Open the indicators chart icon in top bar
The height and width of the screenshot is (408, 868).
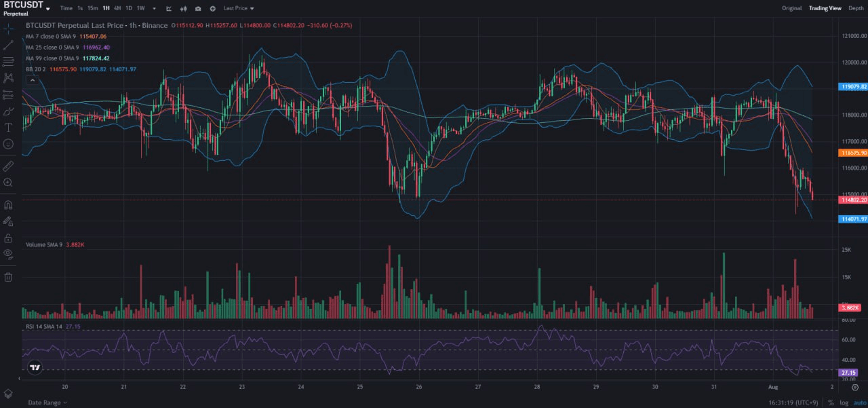coord(168,8)
